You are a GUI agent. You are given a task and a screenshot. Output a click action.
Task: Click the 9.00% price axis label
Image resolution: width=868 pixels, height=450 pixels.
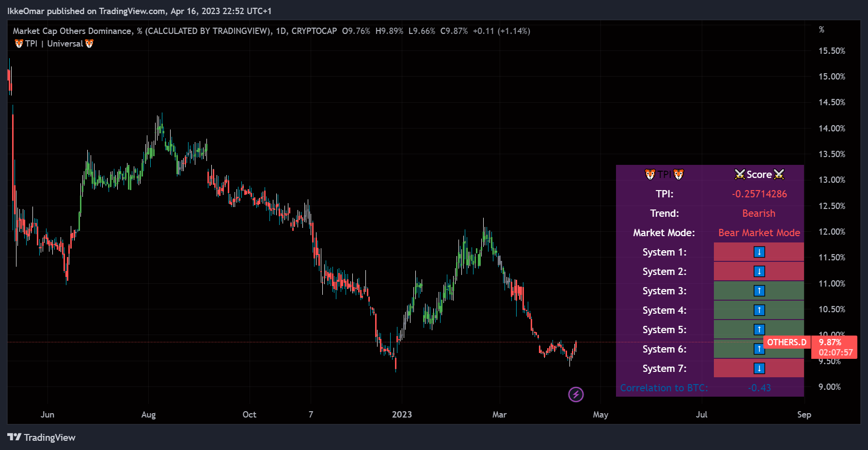pyautogui.click(x=830, y=387)
